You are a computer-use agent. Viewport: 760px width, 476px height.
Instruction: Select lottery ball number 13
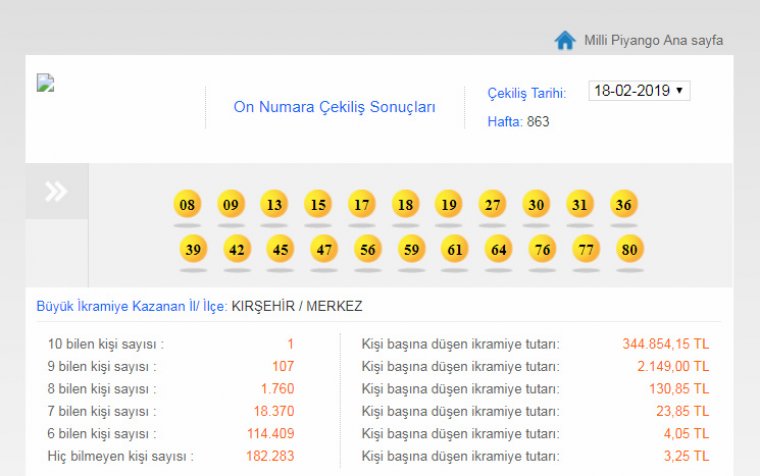pos(274,204)
